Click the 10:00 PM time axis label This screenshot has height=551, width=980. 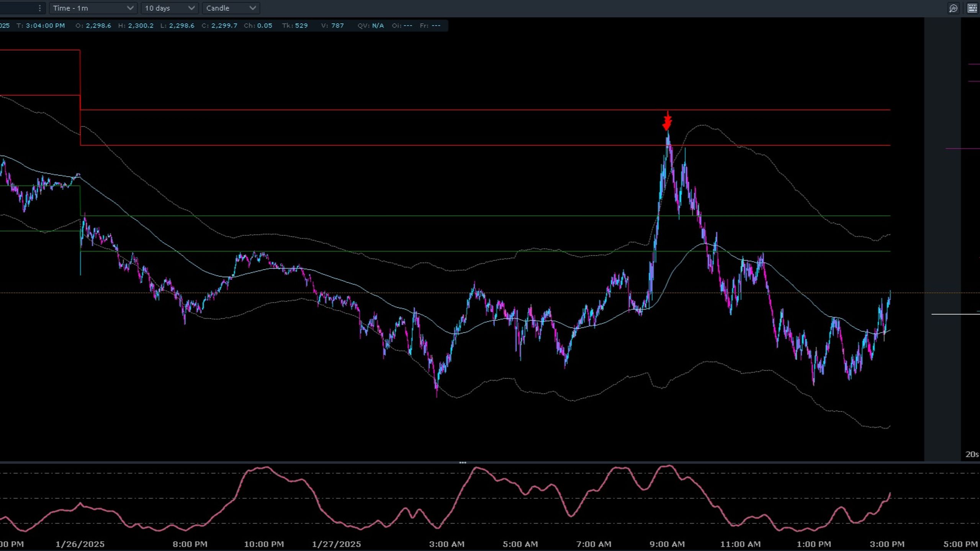(264, 544)
